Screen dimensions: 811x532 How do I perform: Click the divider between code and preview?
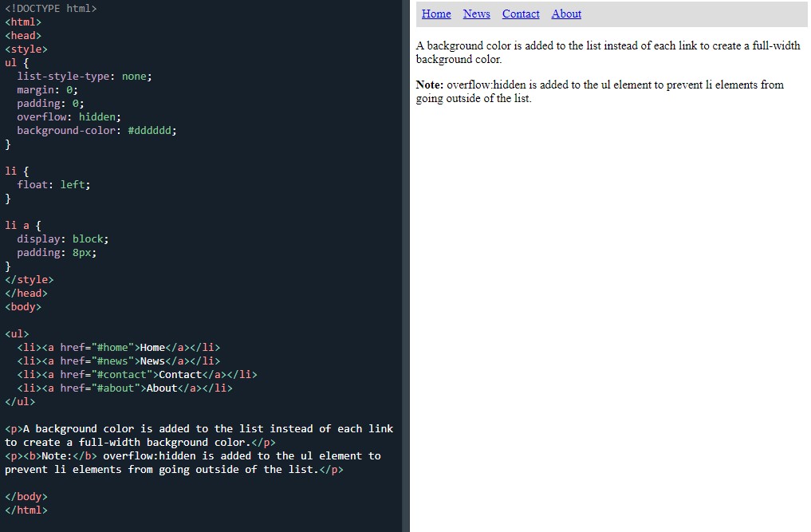click(406, 266)
